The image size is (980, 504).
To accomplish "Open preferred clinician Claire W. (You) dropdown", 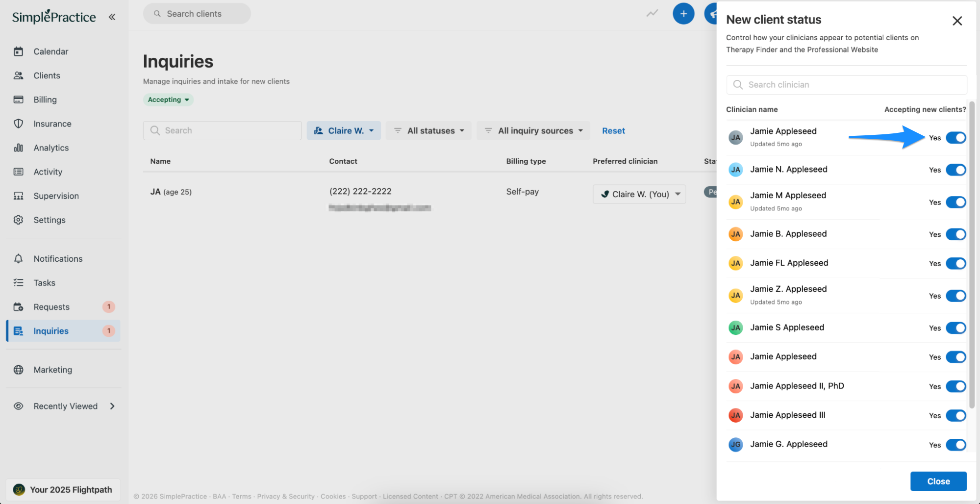I will click(639, 194).
